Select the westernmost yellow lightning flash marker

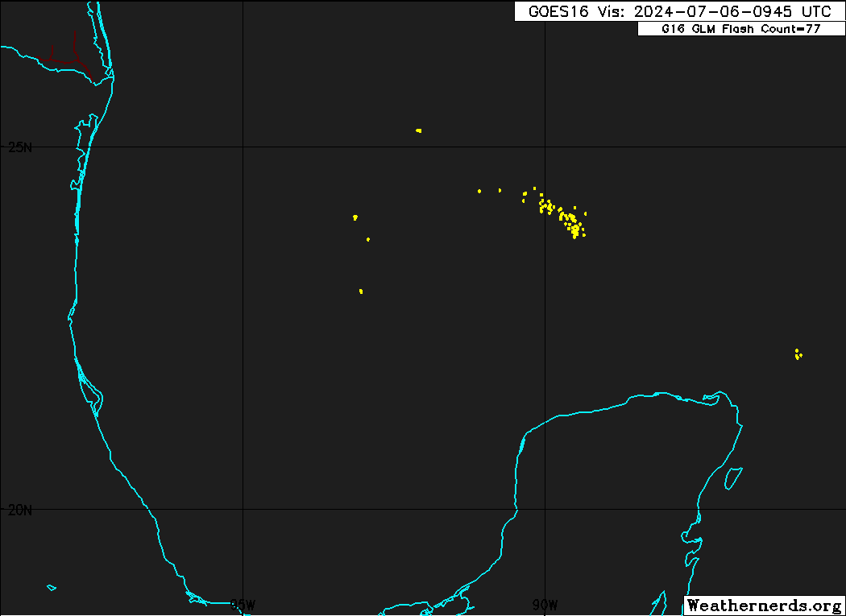click(355, 217)
